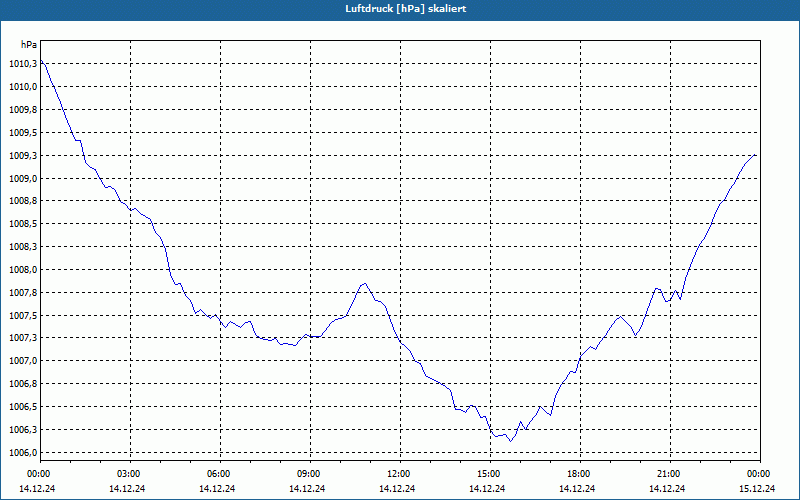Click the 21:00 time label
This screenshot has width=800, height=500.
670,474
